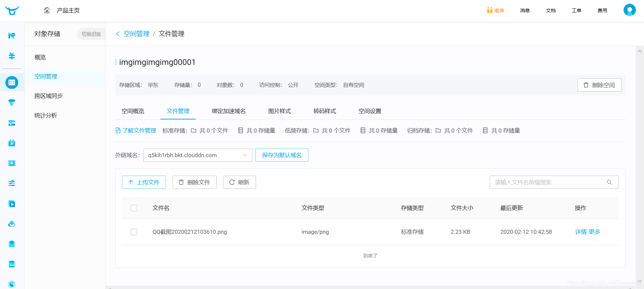Open the stacked play-button sidebar icon
Screen dimensions: 644x289
pyautogui.click(x=12, y=204)
